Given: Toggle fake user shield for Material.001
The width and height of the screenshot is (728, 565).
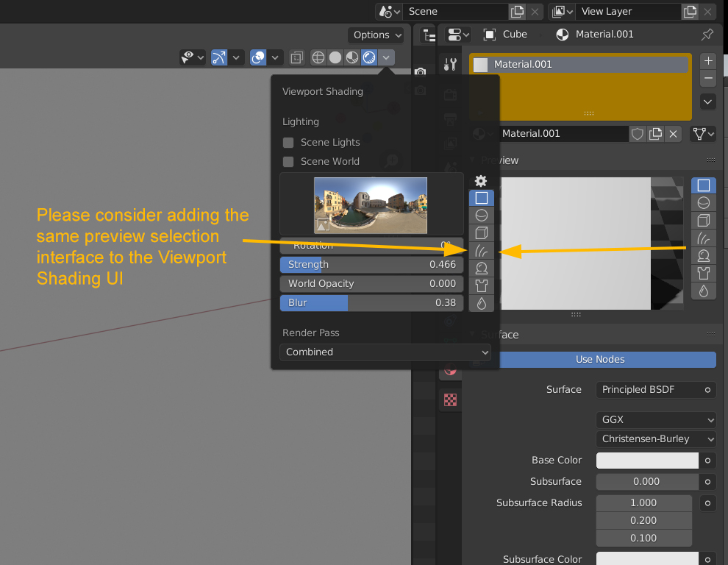Looking at the screenshot, I should (638, 135).
